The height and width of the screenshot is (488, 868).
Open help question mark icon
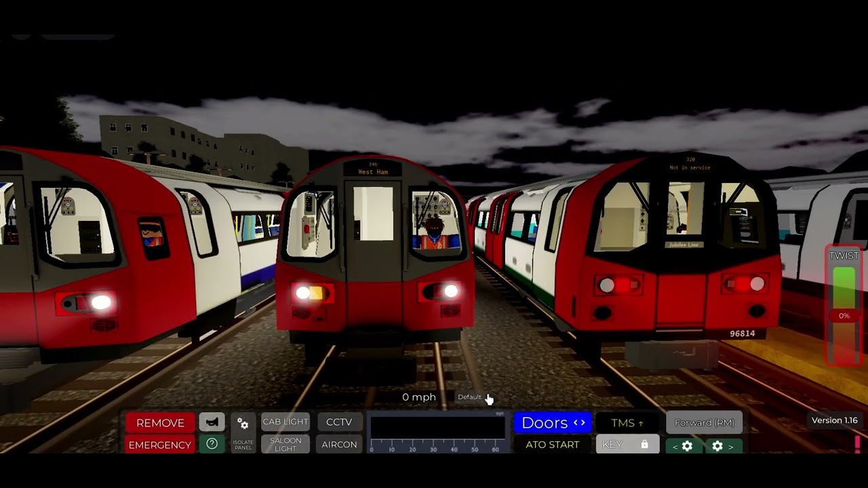coord(212,444)
